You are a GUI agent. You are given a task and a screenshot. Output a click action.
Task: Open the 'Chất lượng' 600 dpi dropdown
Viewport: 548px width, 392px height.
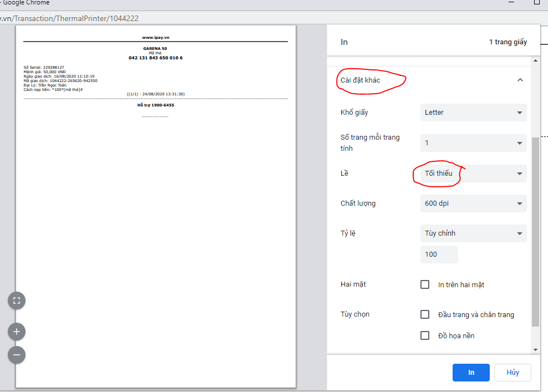point(473,203)
